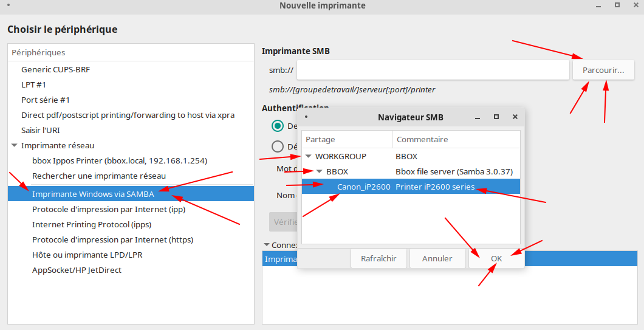644x330 pixels.
Task: Select Saisir l'URI option
Action: (x=41, y=130)
